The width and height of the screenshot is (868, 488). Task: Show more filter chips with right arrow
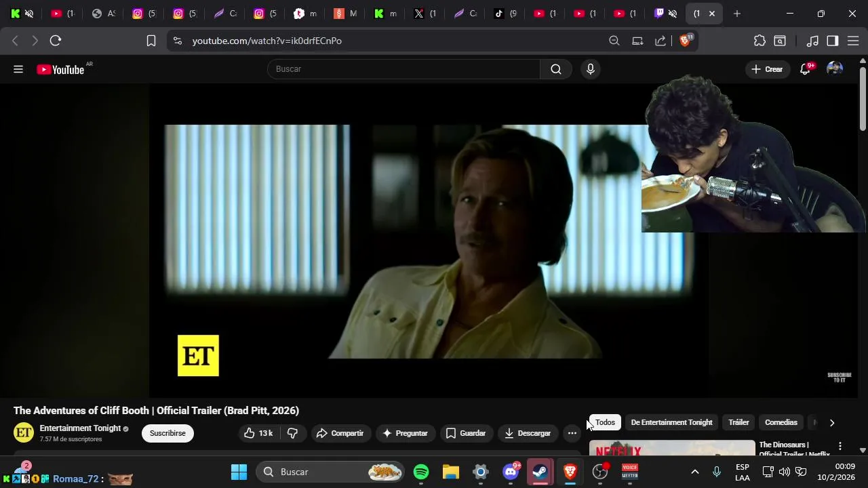point(832,423)
